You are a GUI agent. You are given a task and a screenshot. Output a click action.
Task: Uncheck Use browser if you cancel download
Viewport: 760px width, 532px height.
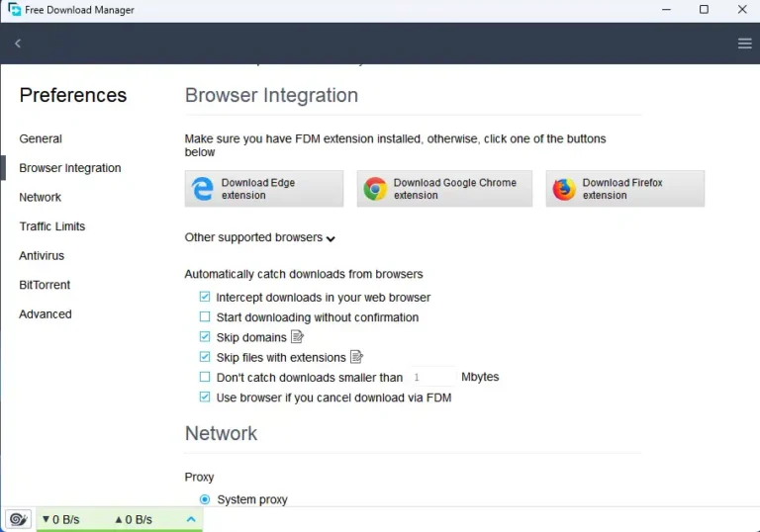(205, 398)
